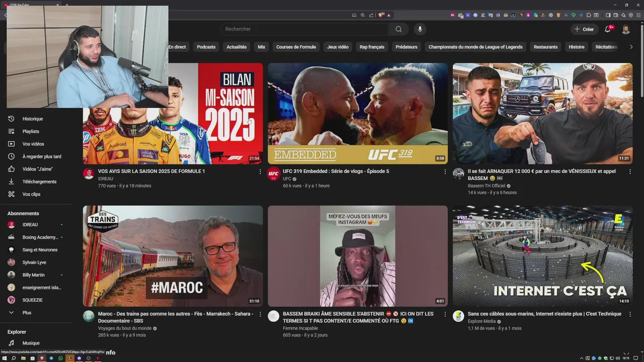The image size is (644, 362).
Task: Open options menu for Sans ces câbles video
Action: click(630, 314)
